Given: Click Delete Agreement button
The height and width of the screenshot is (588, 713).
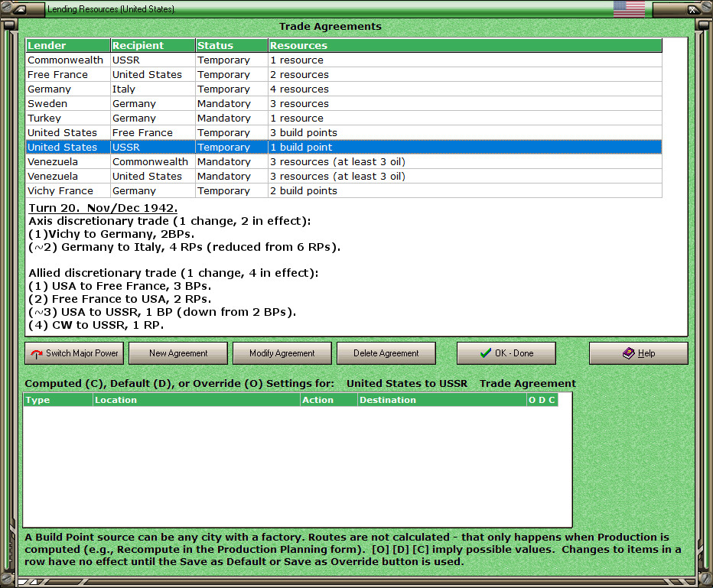Looking at the screenshot, I should [x=386, y=353].
